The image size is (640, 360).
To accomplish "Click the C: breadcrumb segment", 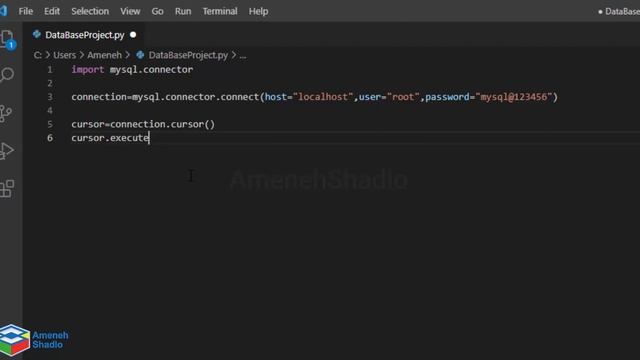I will (38, 55).
